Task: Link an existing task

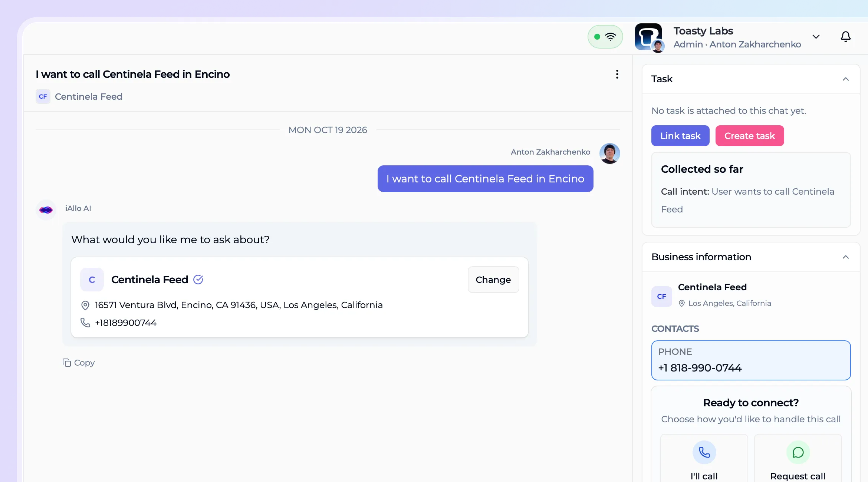Action: tap(680, 136)
